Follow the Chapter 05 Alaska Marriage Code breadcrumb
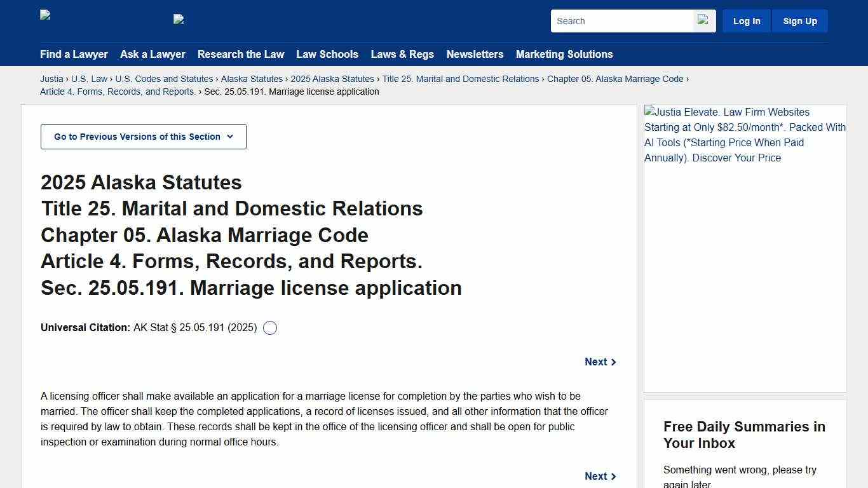The width and height of the screenshot is (868, 488). pyautogui.click(x=615, y=79)
